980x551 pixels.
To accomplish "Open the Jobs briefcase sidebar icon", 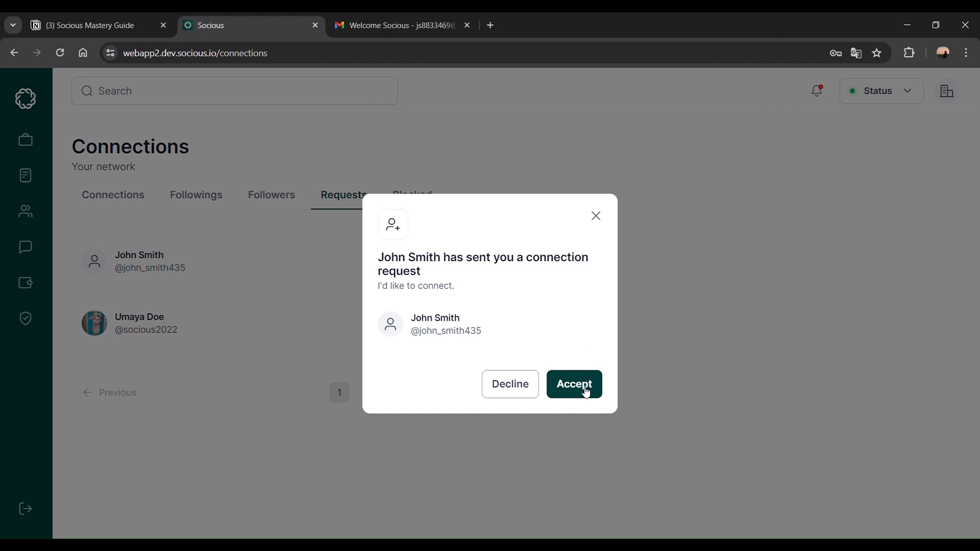I will point(26,140).
